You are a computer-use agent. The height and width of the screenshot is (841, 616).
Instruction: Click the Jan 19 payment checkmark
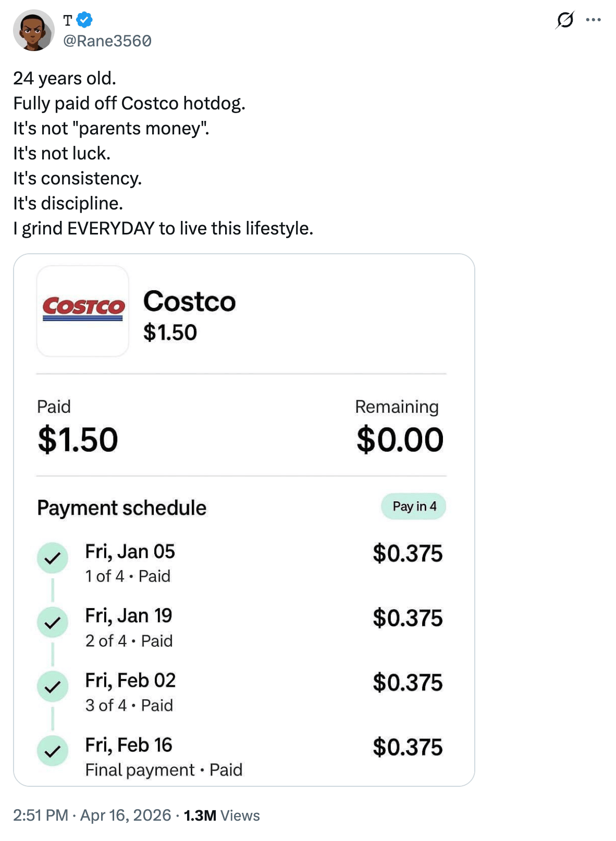pyautogui.click(x=53, y=622)
